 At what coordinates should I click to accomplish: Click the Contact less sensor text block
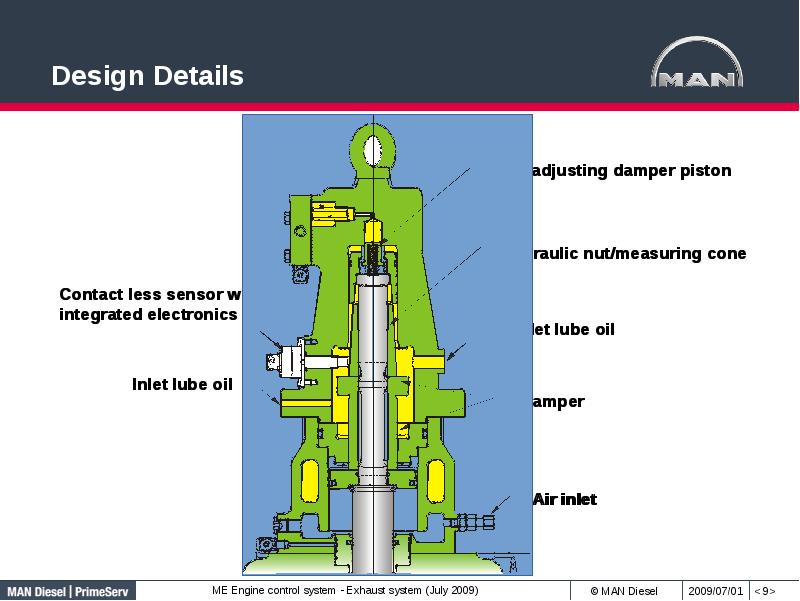pyautogui.click(x=148, y=305)
